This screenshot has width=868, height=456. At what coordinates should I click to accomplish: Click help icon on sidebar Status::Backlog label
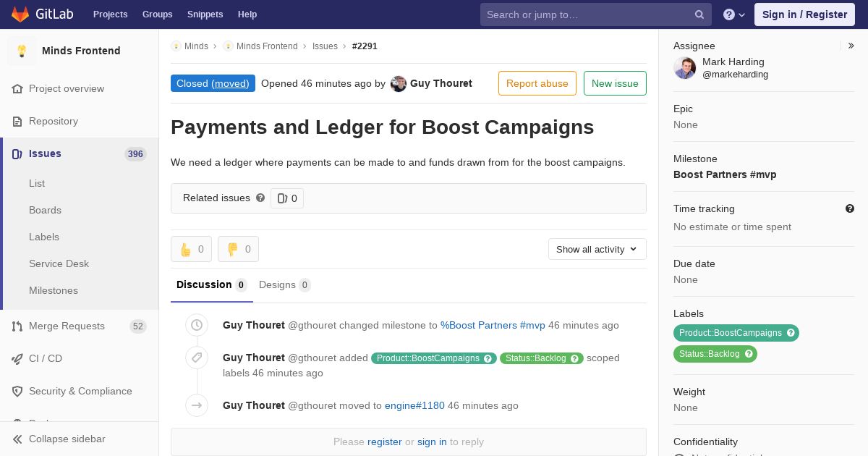[749, 354]
